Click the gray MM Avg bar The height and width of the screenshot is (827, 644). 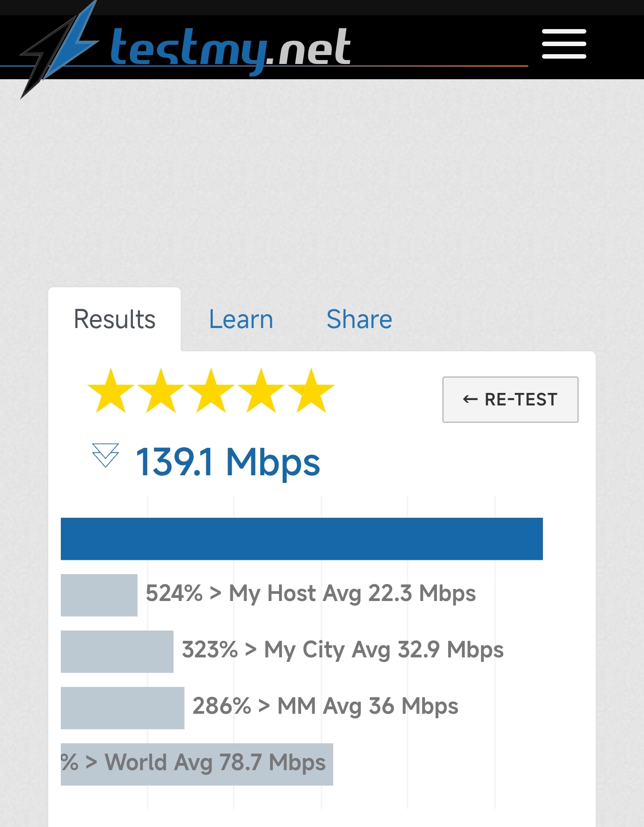122,708
